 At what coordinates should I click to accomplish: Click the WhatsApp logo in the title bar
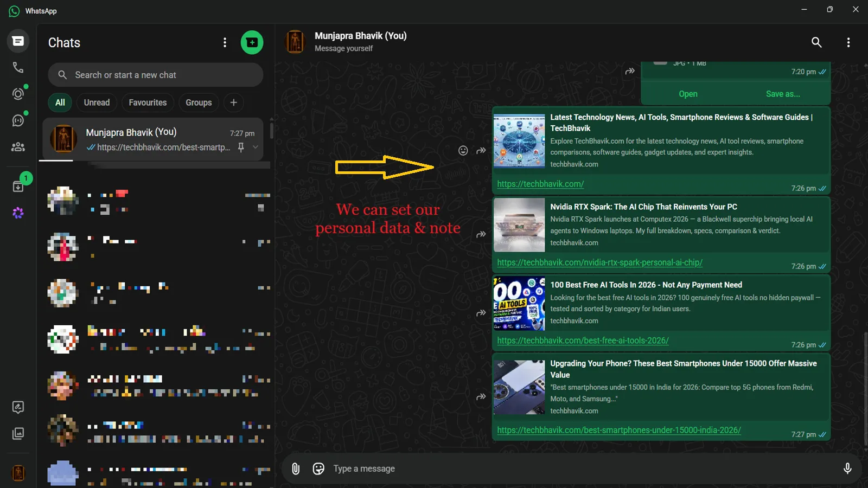click(14, 11)
